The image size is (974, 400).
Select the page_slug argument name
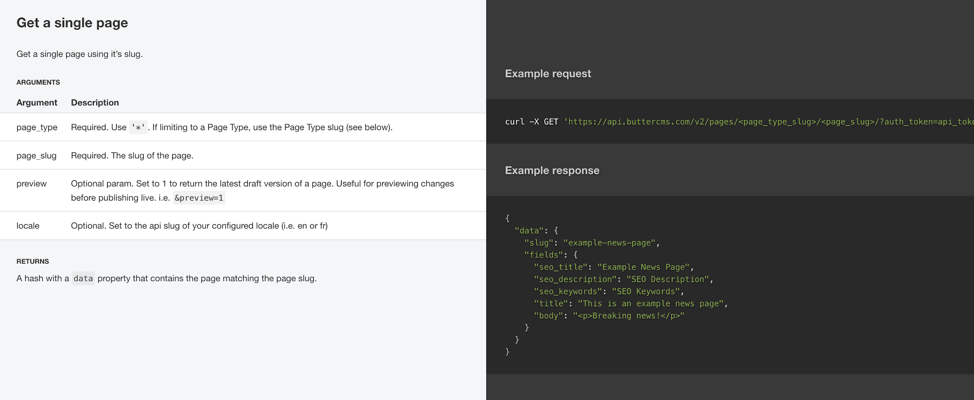tap(36, 156)
